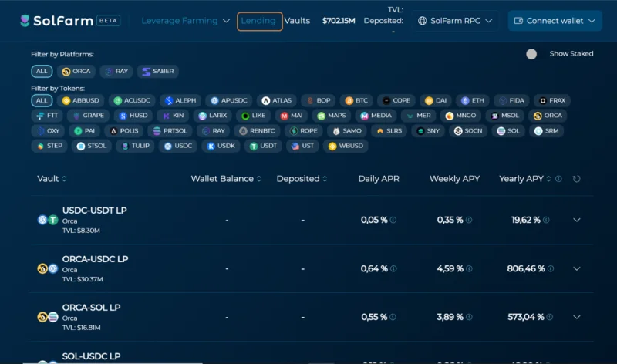Click the FRAX token icon
617x364 pixels.
pos(543,101)
